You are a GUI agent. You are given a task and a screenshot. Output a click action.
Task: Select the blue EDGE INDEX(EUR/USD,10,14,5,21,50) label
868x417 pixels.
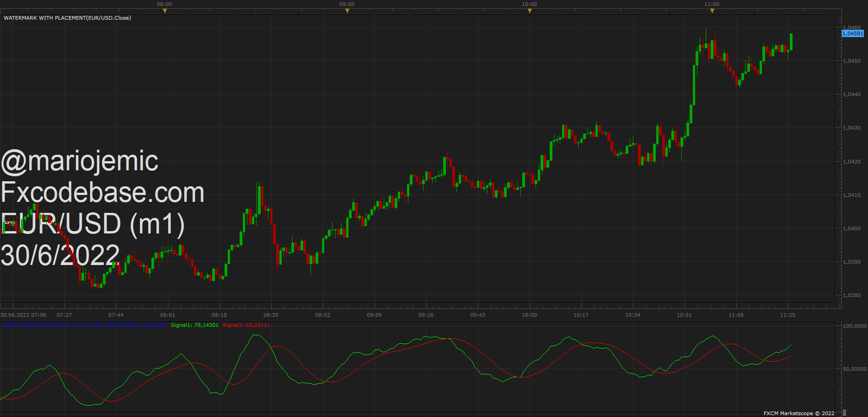pyautogui.click(x=54, y=325)
